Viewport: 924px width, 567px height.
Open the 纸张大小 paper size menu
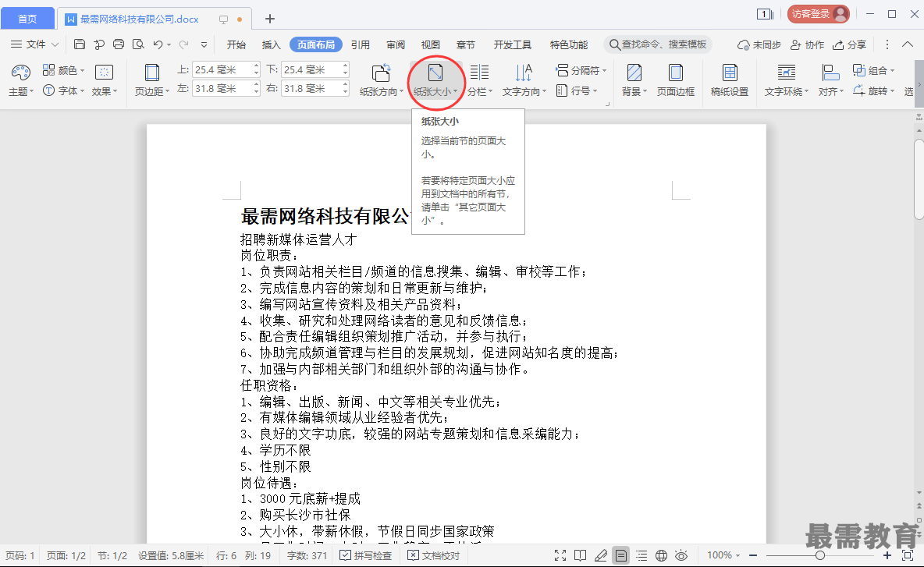(x=435, y=80)
